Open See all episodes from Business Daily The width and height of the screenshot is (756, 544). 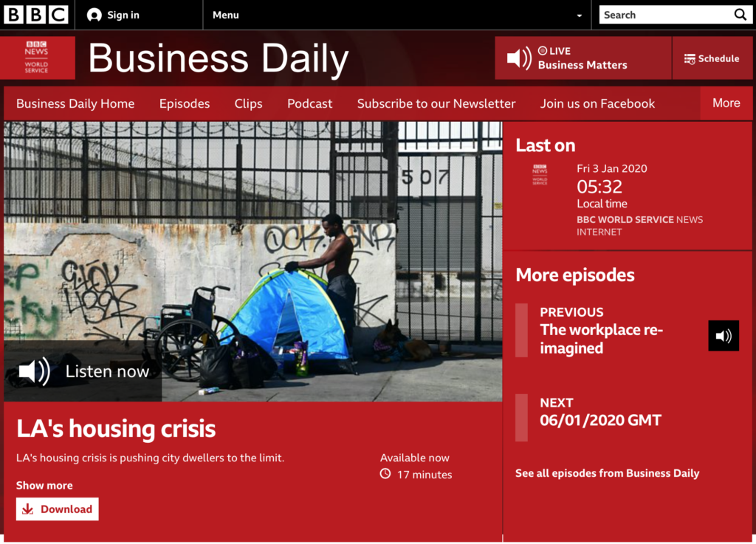coord(607,474)
